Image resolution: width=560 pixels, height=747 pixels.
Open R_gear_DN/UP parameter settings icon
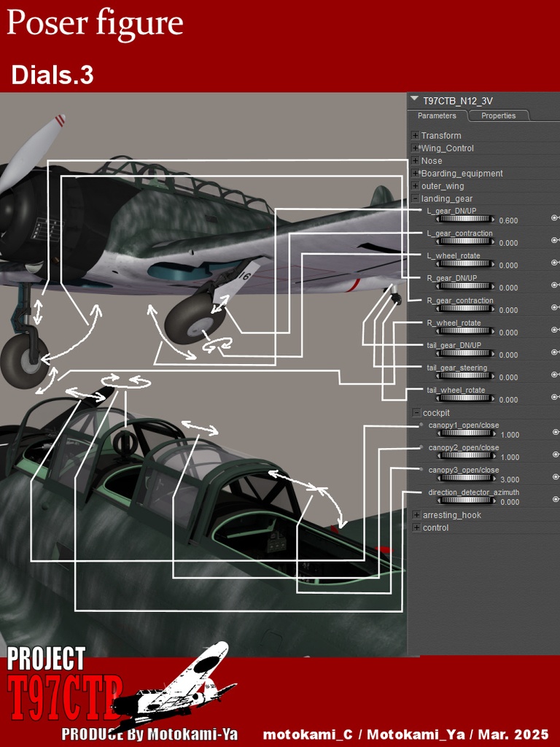point(555,285)
